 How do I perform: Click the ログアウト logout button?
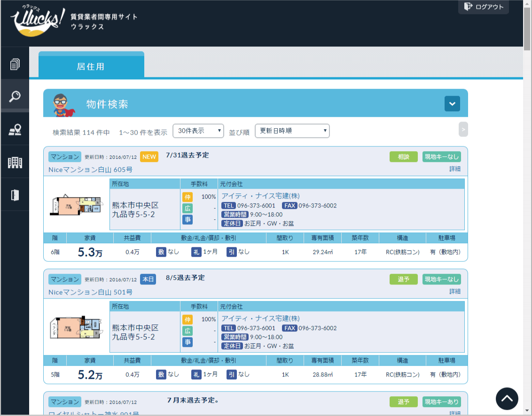point(484,7)
